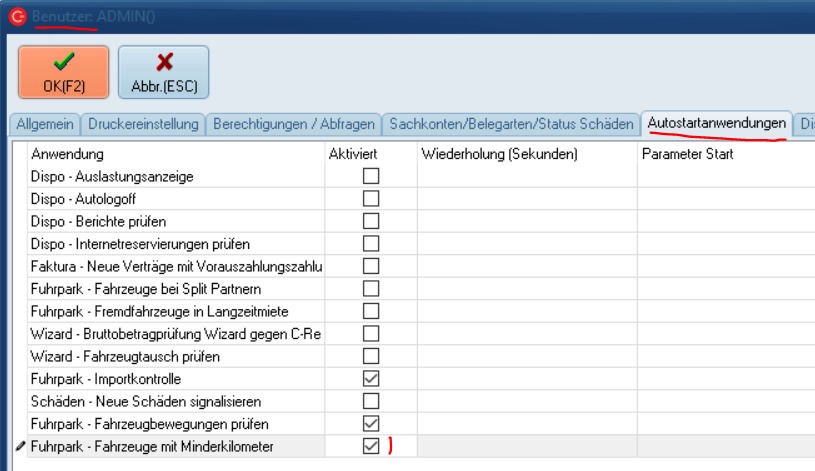Image resolution: width=815 pixels, height=471 pixels.
Task: Click the pencil edit marker beside Minderkilometer row
Action: 20,447
